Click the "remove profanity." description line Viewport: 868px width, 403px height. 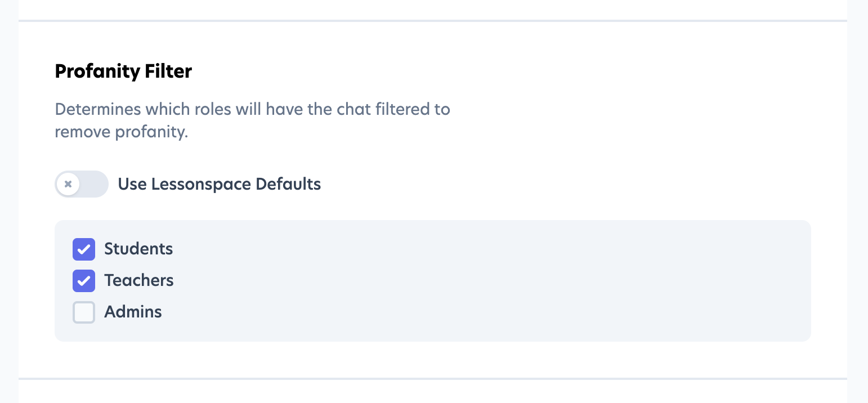pyautogui.click(x=121, y=132)
